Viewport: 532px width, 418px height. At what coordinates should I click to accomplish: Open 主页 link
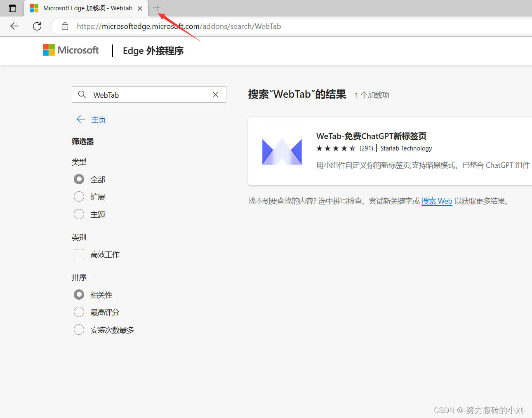99,120
